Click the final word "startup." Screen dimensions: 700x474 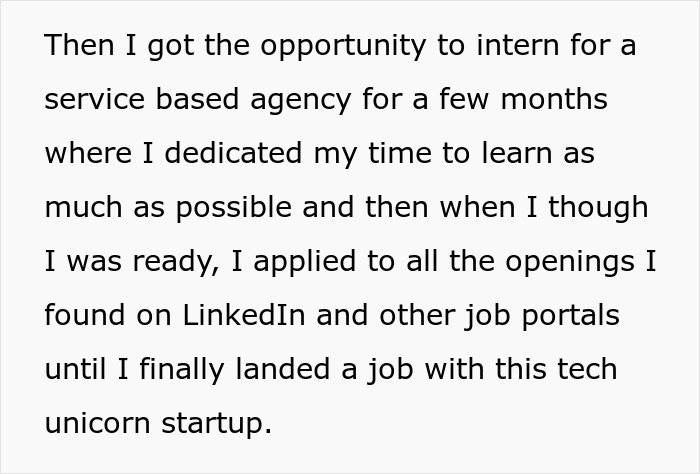click(x=216, y=424)
